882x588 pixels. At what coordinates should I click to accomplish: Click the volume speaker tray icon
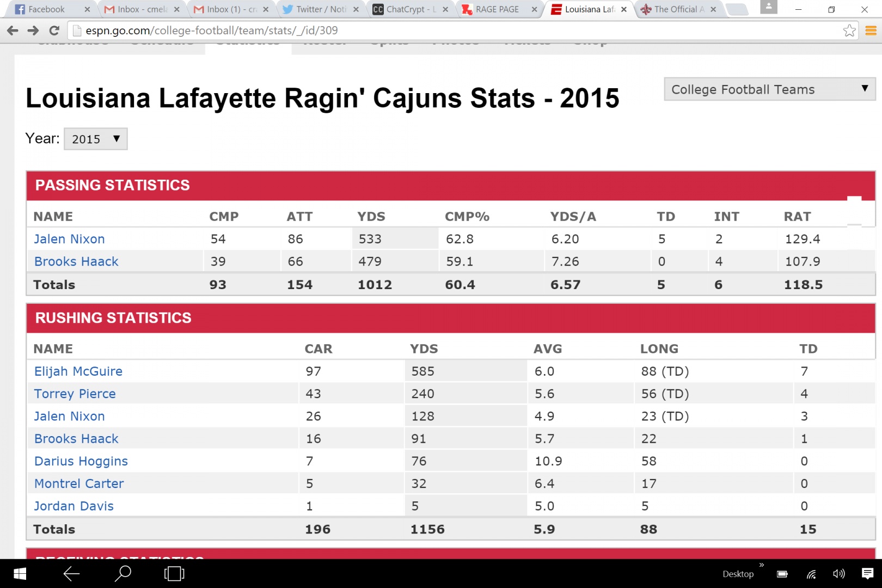coord(838,573)
